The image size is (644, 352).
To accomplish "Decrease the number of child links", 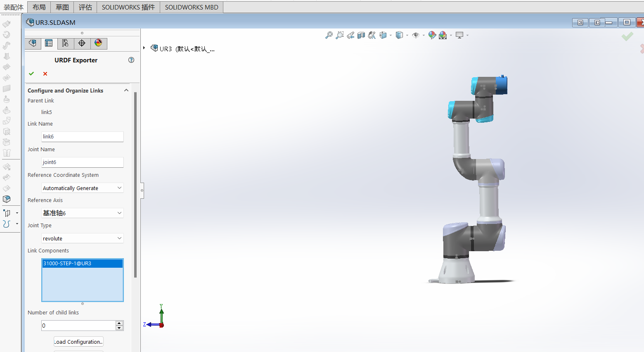I will point(119,328).
